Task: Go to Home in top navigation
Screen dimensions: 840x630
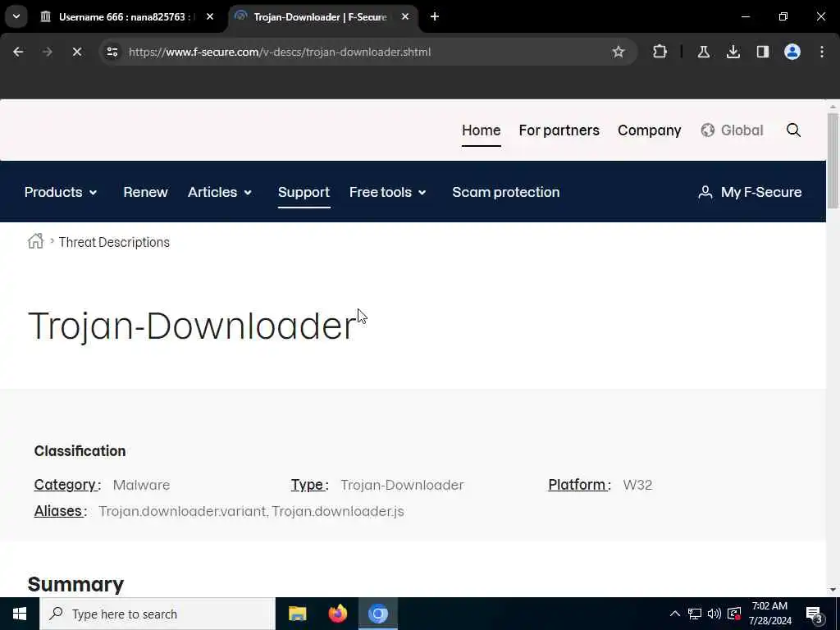Action: [481, 130]
